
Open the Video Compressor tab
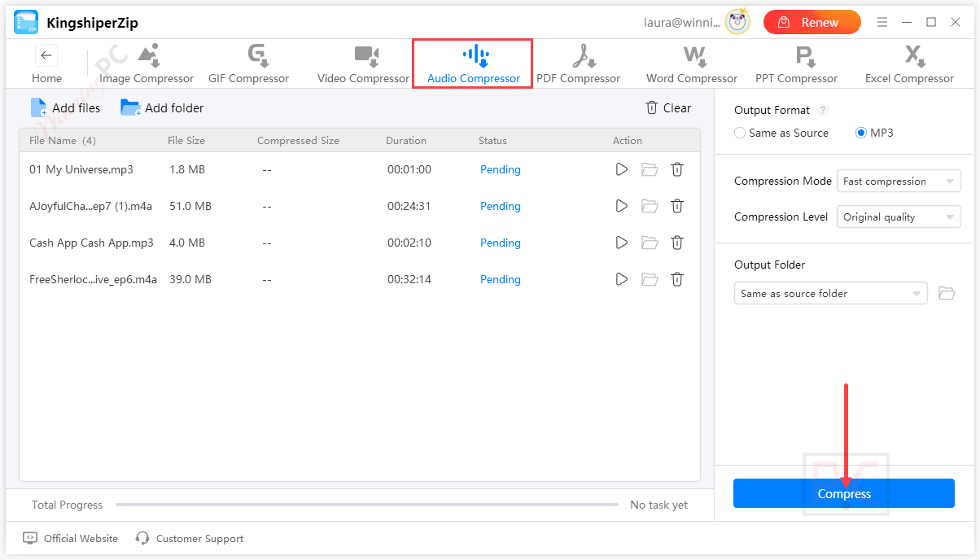click(363, 64)
